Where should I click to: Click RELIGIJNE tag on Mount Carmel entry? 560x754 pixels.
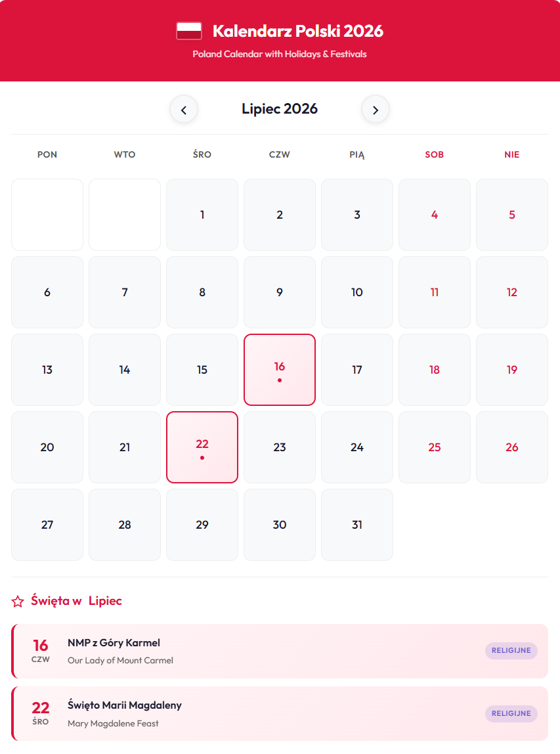[511, 651]
